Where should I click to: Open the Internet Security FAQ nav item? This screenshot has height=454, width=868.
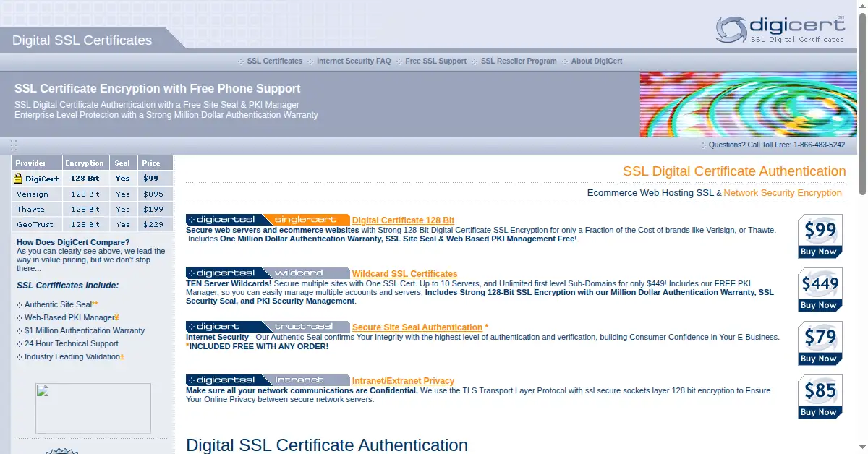click(354, 61)
